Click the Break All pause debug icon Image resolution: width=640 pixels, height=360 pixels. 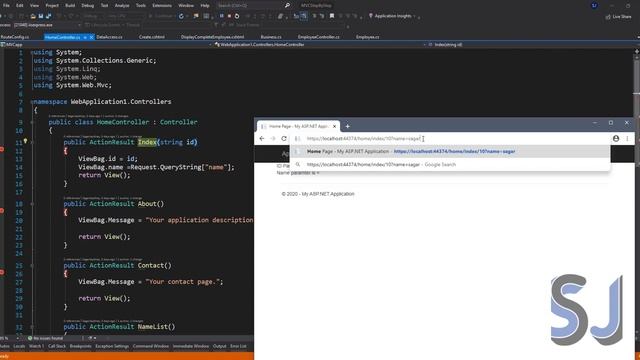(221, 16)
